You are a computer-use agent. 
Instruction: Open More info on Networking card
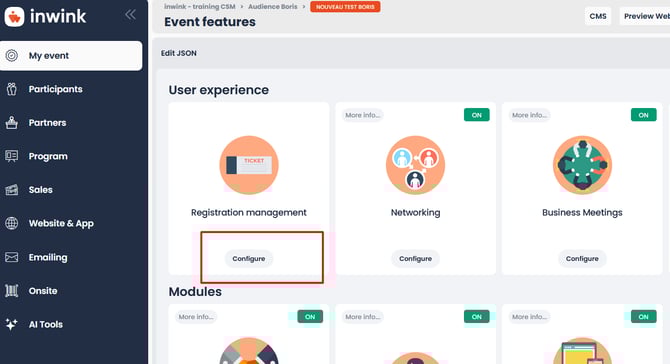[362, 115]
